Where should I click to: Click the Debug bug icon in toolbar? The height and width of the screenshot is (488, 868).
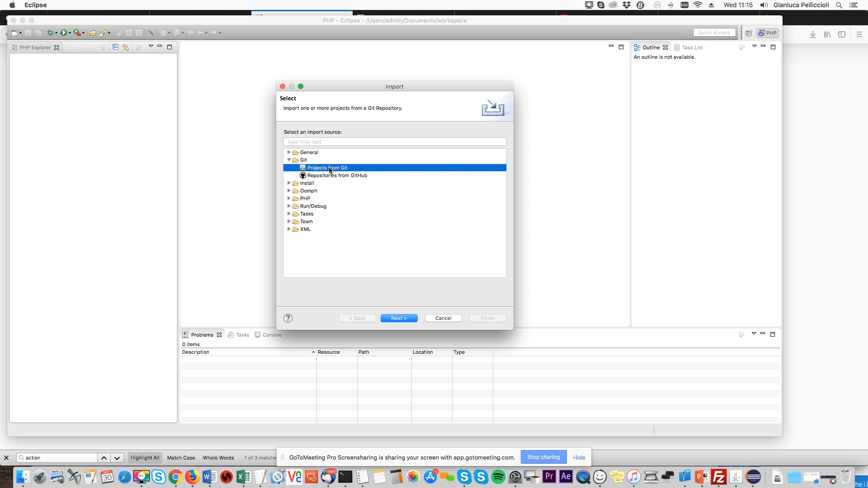(x=51, y=33)
